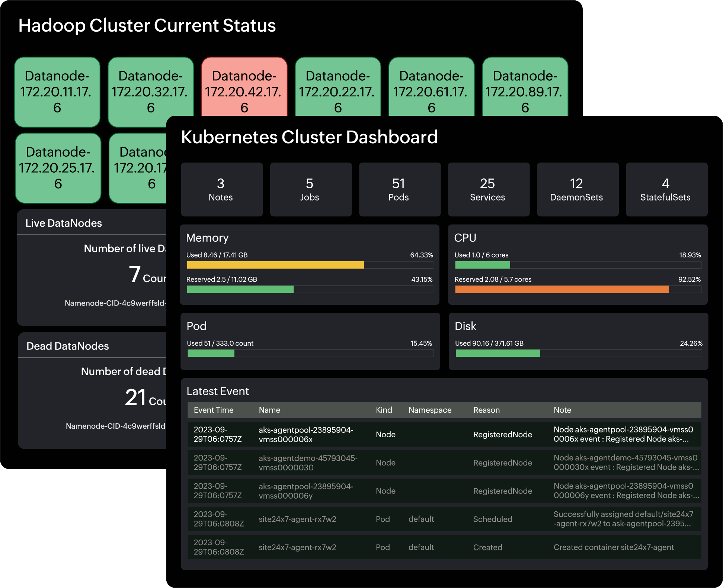Viewport: 723px width, 588px height.
Task: Open the 4 StatefulSets summary card
Action: pos(667,189)
